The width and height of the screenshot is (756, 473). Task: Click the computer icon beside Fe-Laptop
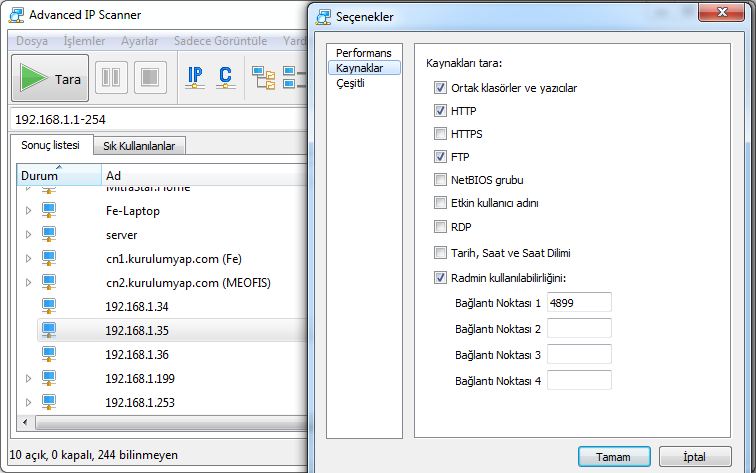[49, 211]
